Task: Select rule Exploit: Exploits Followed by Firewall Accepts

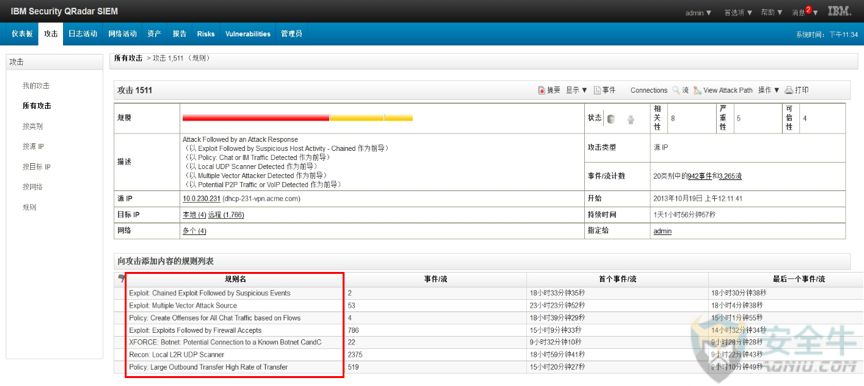Action: click(195, 330)
